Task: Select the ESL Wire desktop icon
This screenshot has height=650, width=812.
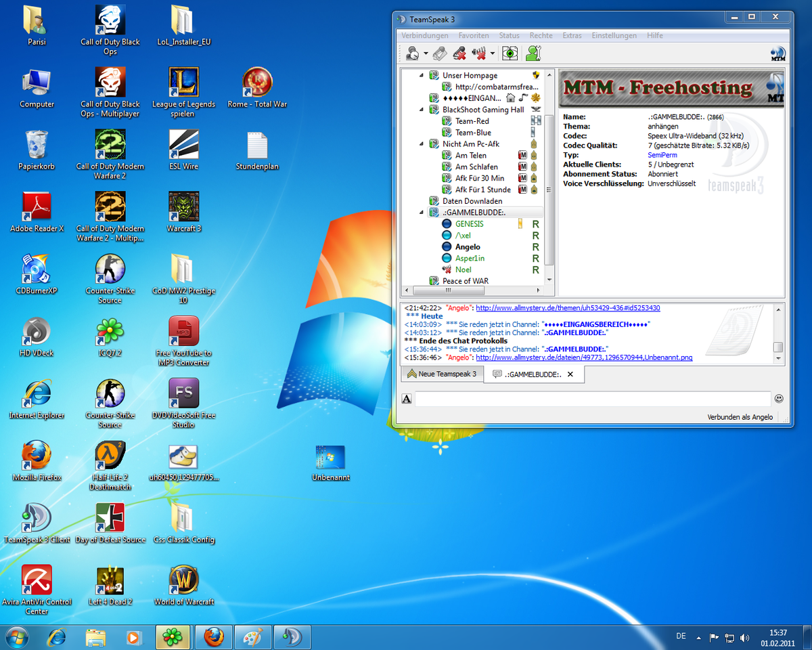Action: 183,150
